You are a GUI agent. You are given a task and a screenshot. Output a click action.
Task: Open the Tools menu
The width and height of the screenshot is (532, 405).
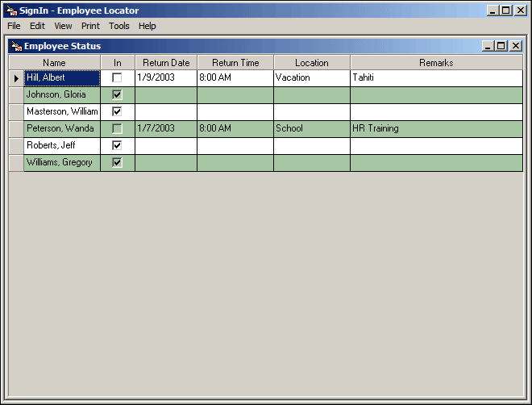(x=119, y=26)
